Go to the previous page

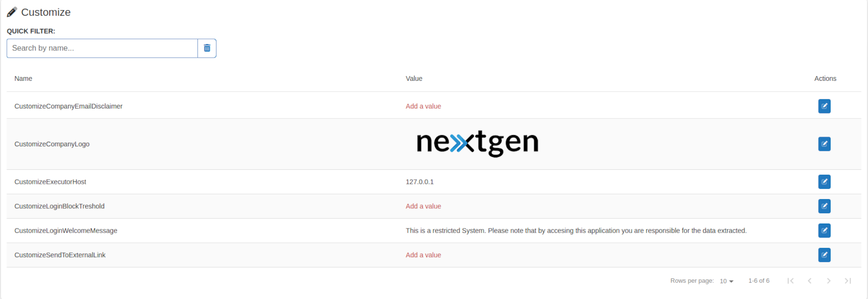pos(809,281)
